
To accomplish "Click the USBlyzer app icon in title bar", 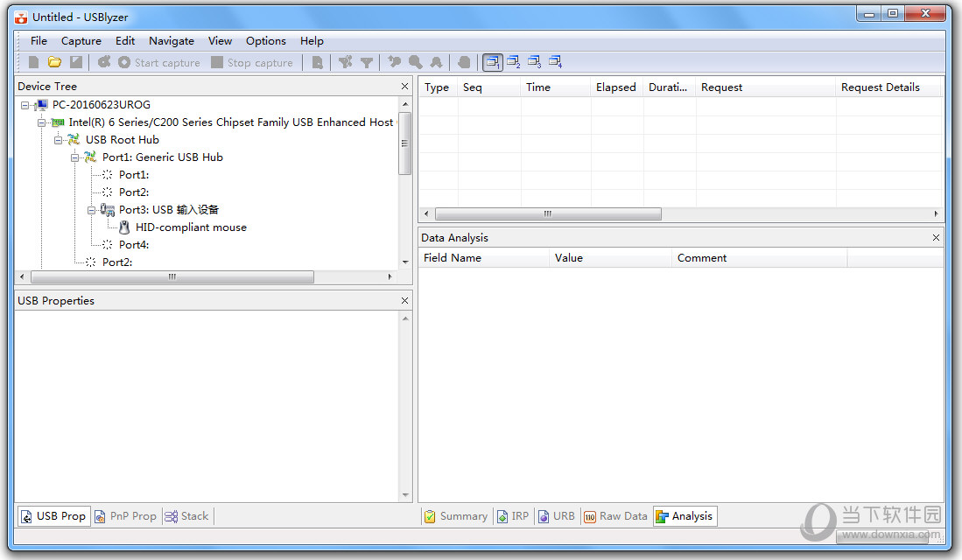I will [21, 17].
